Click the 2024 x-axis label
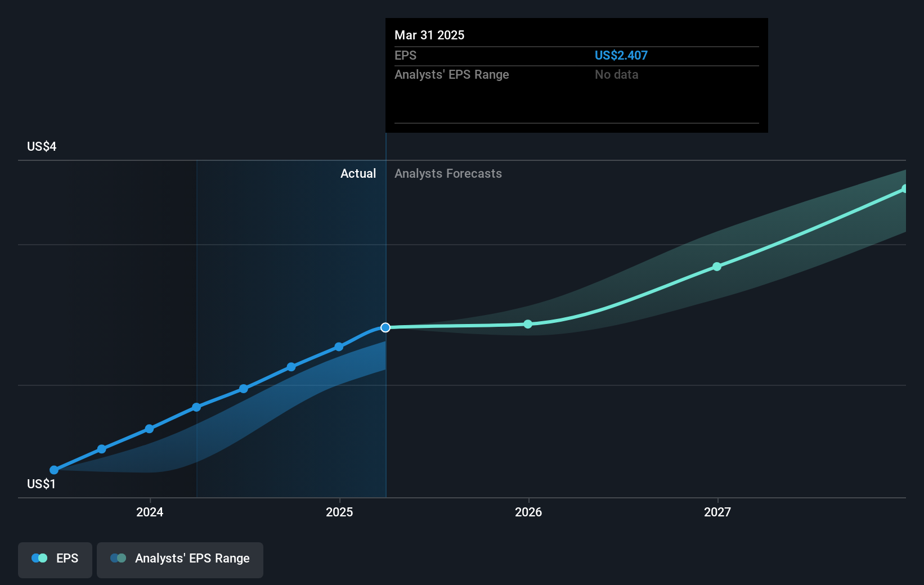The width and height of the screenshot is (924, 585). (x=150, y=512)
